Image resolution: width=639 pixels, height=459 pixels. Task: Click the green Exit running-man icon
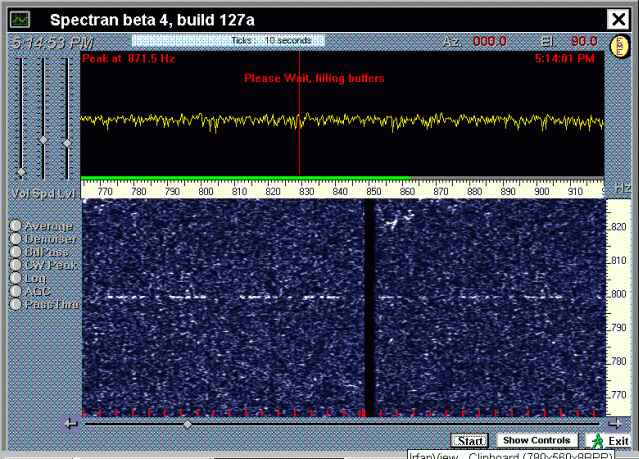point(598,441)
